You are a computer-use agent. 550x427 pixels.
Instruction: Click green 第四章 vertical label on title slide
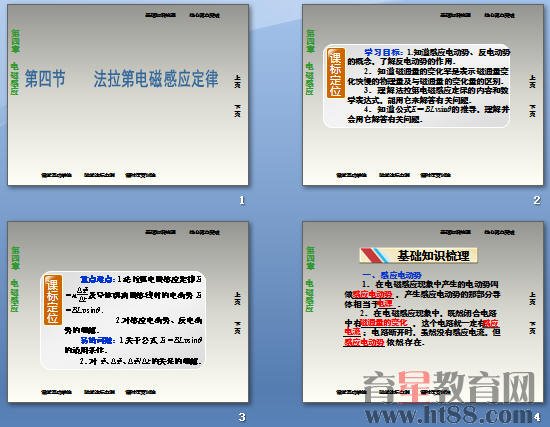15,41
